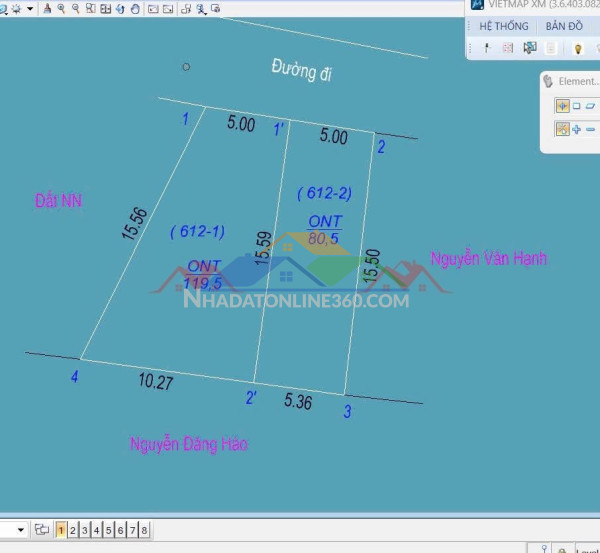Click the pin icon in VIETMAP toolbar
The height and width of the screenshot is (553, 600).
[x=487, y=48]
